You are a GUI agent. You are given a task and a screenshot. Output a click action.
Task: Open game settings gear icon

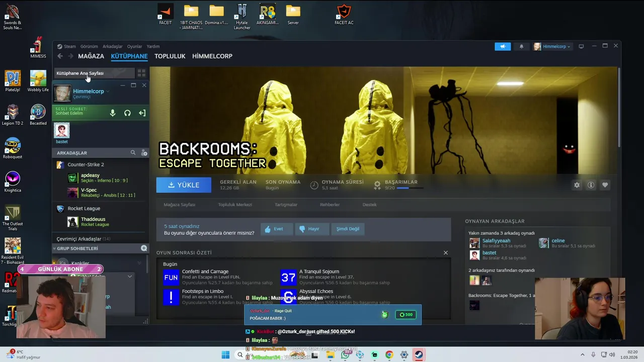pyautogui.click(x=577, y=185)
